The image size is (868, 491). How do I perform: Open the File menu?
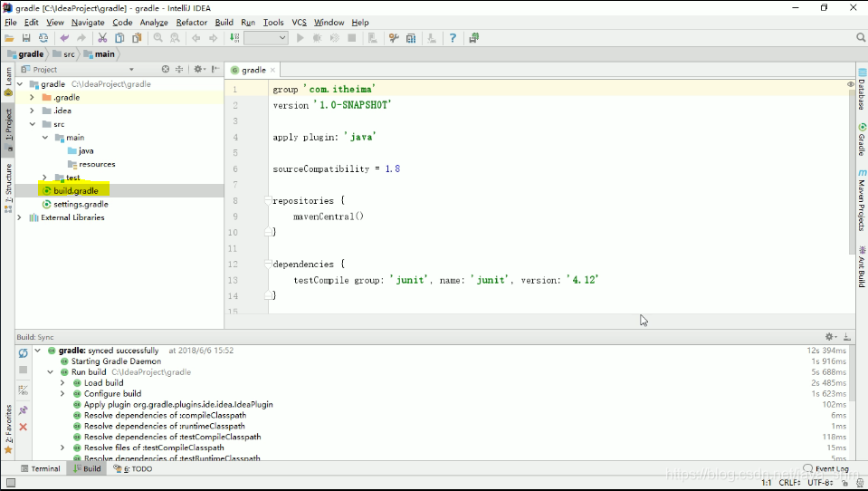pos(11,23)
